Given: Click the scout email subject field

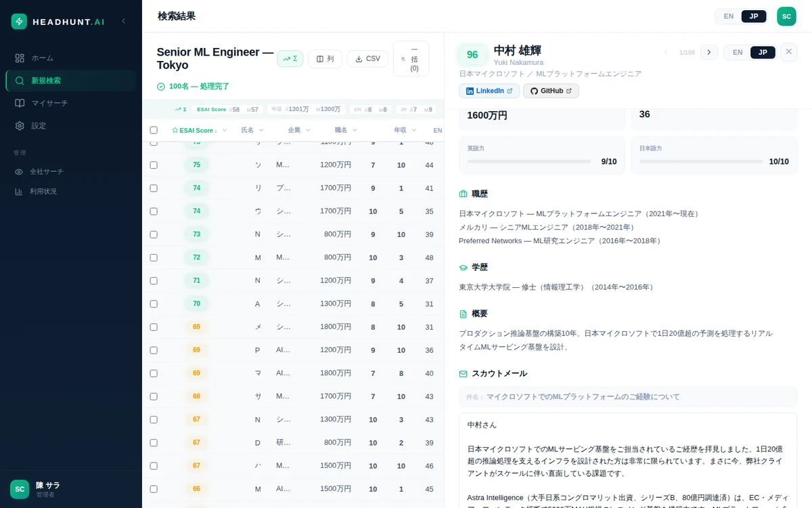Looking at the screenshot, I should (x=628, y=397).
